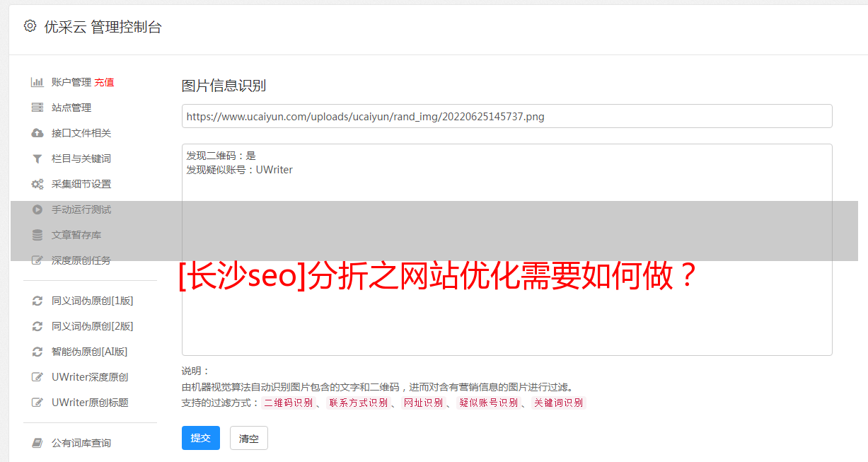The height and width of the screenshot is (462, 868).
Task: Click the refresh icon for 同义词伪原创[1版]
Action: click(x=37, y=301)
